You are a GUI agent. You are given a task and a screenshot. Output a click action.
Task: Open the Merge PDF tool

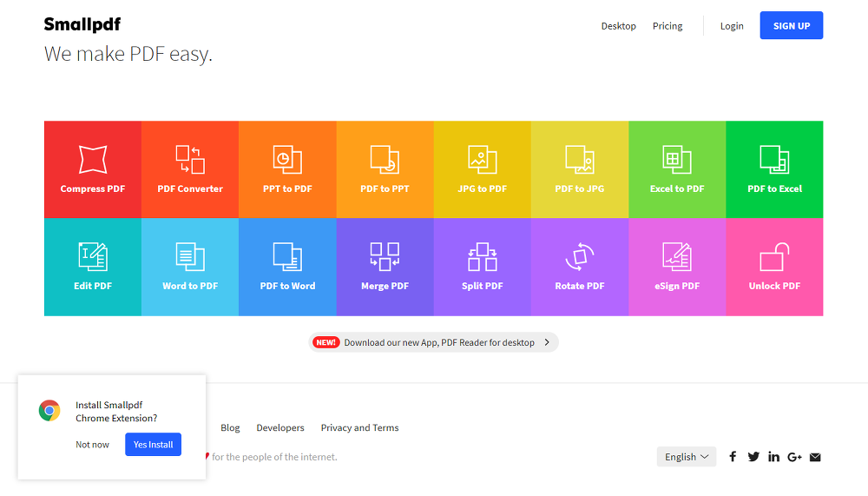(385, 268)
